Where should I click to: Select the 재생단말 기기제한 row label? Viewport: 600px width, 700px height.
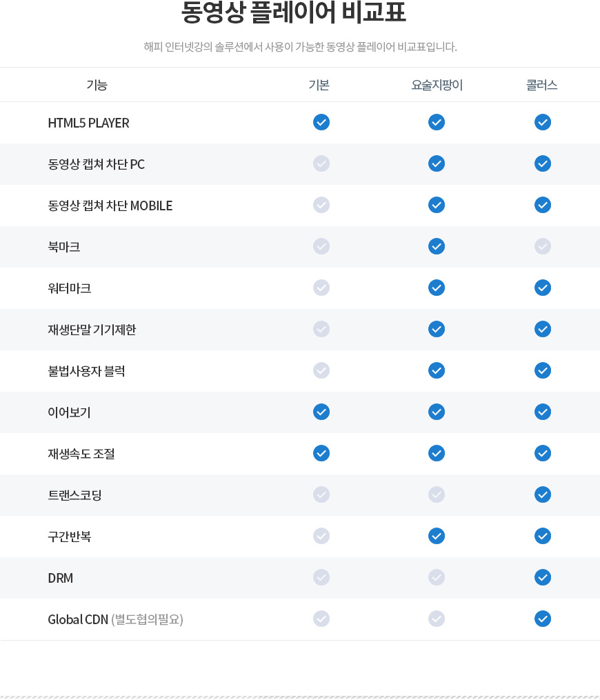[x=92, y=330]
